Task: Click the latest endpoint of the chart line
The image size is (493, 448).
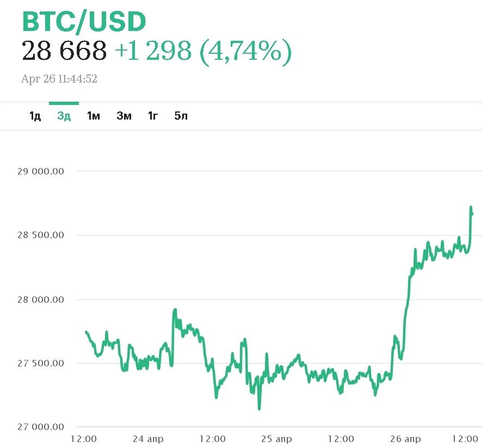Action: point(472,214)
